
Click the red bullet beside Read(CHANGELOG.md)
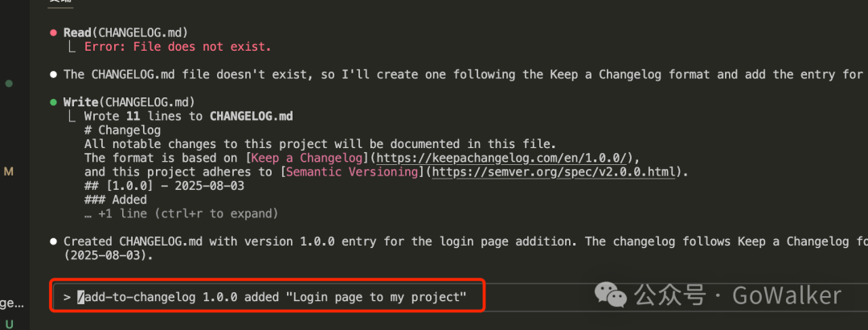(53, 33)
